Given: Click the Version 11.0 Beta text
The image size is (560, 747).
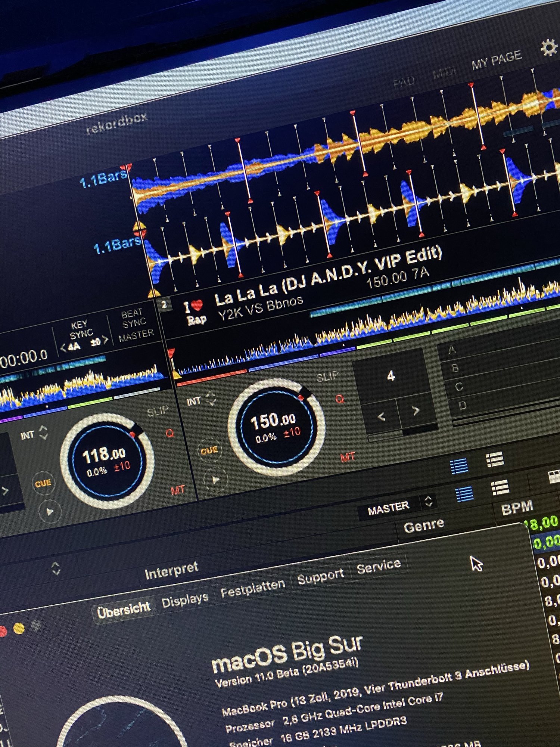Looking at the screenshot, I should [287, 673].
